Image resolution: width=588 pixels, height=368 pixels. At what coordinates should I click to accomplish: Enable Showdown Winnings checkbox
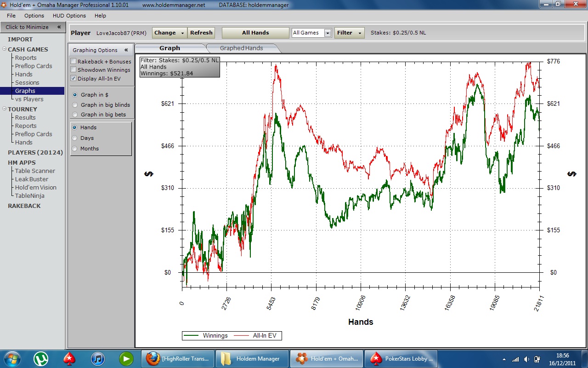pyautogui.click(x=73, y=70)
